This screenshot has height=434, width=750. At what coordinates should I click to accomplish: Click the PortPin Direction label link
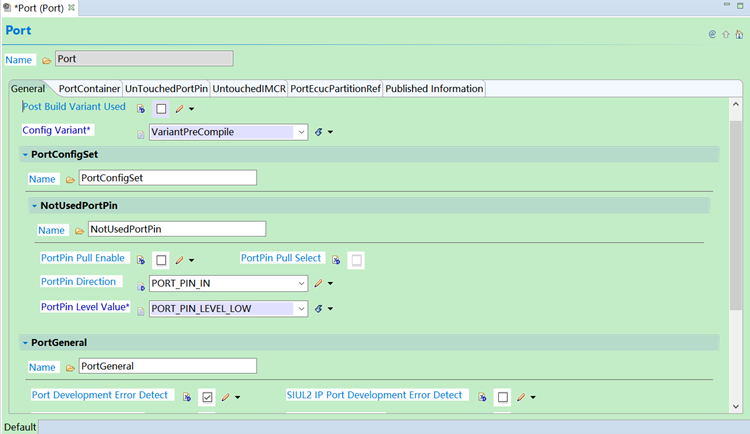click(78, 282)
